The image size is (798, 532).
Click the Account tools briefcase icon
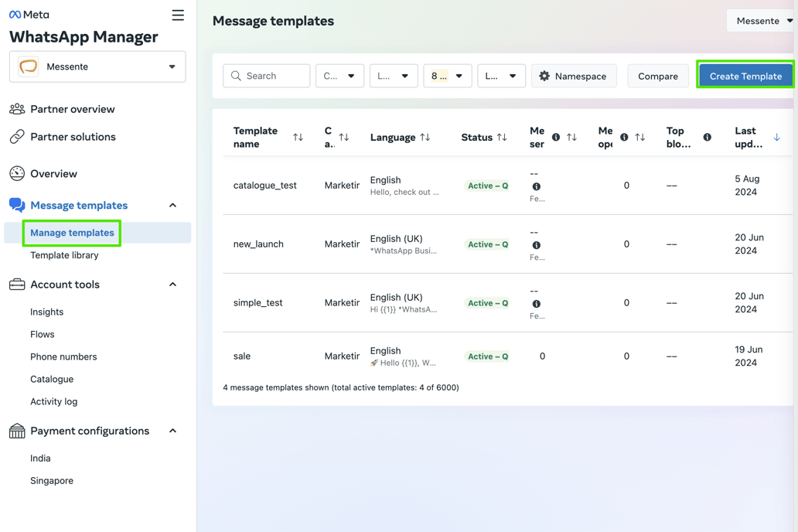point(17,285)
